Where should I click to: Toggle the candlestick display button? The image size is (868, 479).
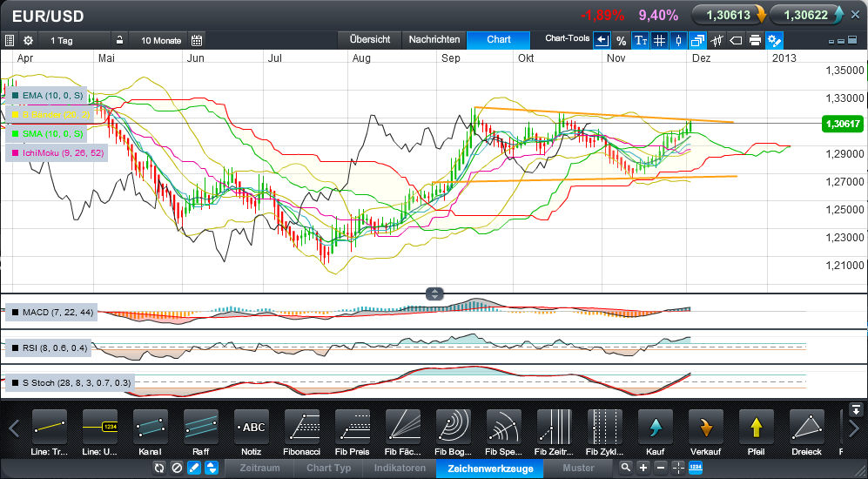tap(679, 40)
